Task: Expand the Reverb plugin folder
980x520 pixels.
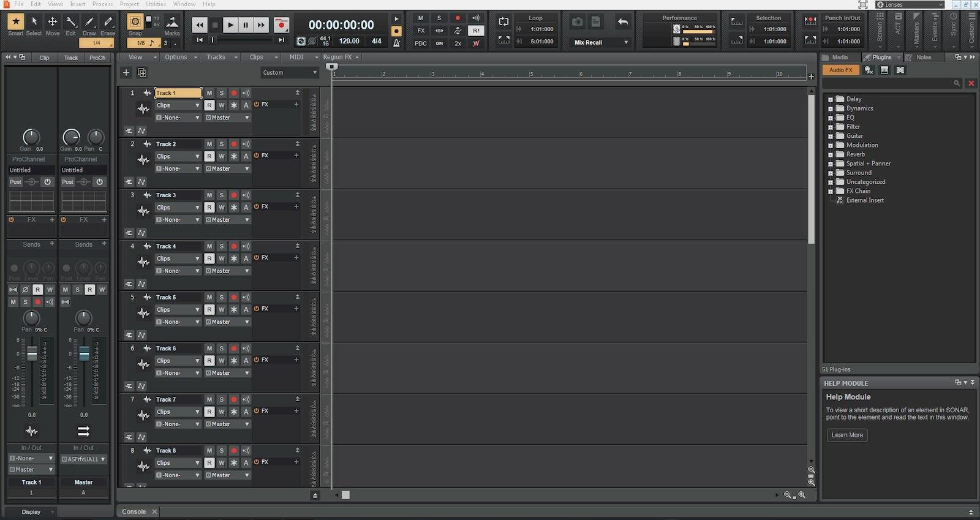Action: 831,154
